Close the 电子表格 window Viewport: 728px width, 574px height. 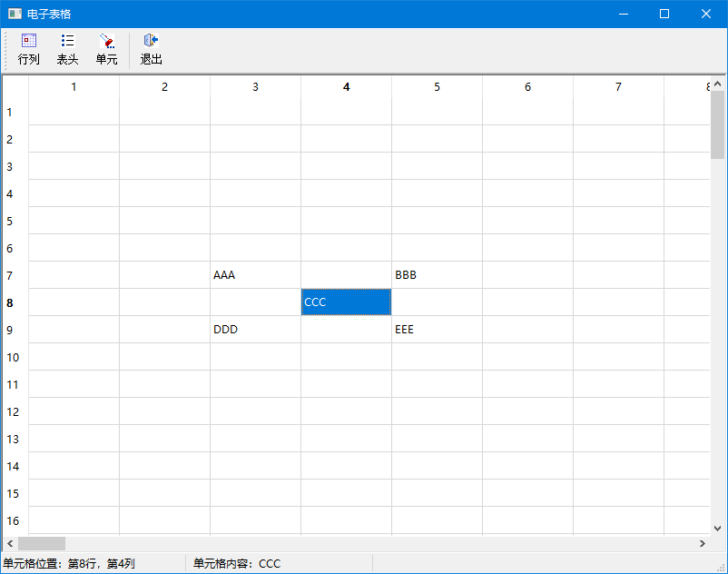point(705,14)
